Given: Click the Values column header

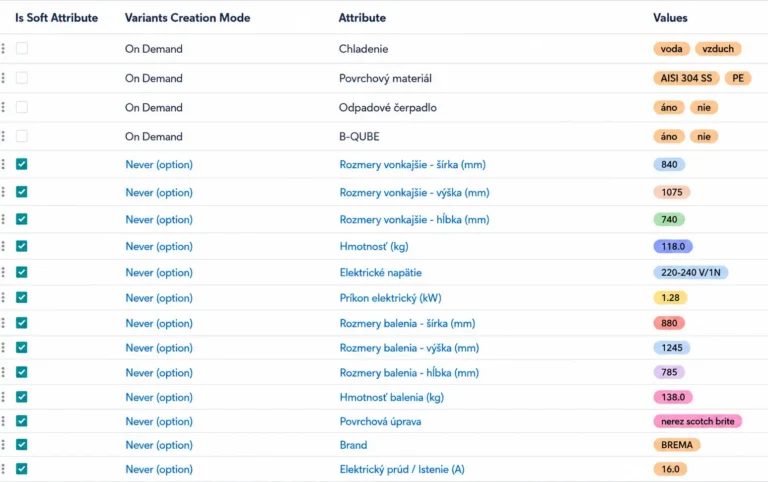Looking at the screenshot, I should [x=670, y=18].
